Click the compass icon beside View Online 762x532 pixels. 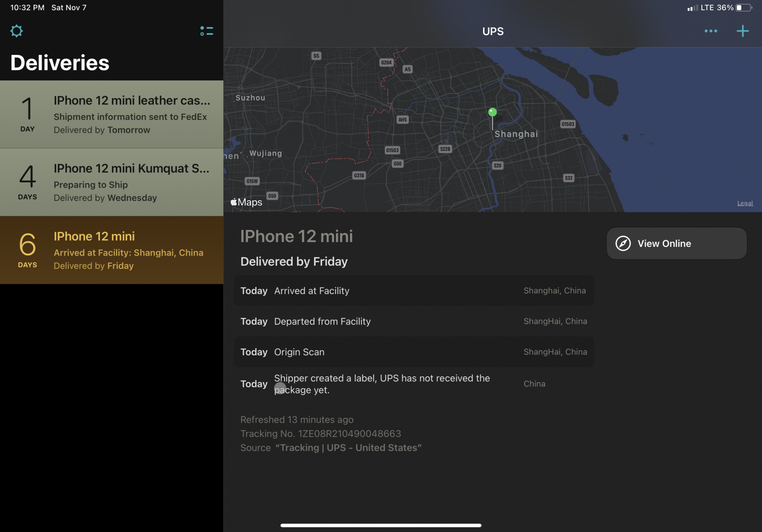coord(623,243)
